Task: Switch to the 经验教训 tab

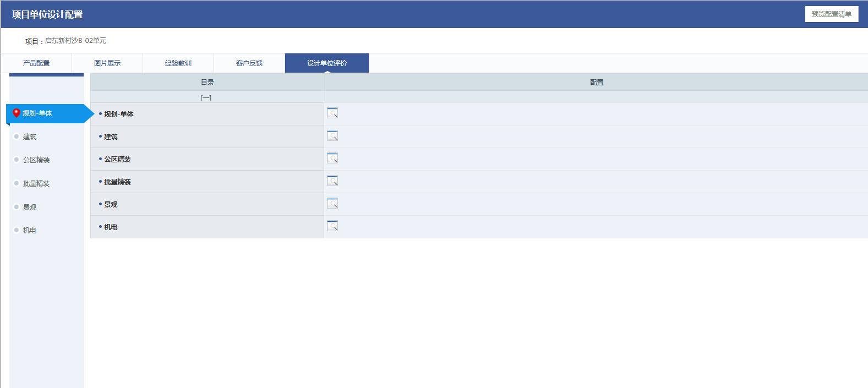Action: click(178, 63)
